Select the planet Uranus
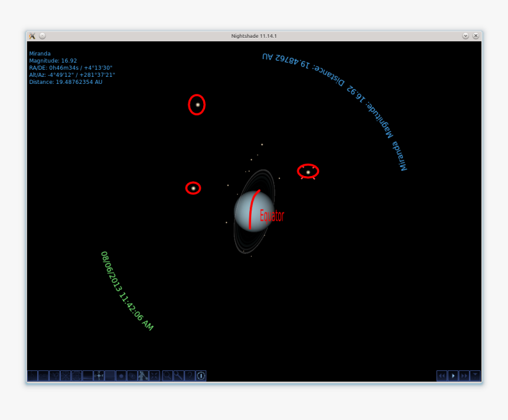The height and width of the screenshot is (420, 508). click(x=254, y=211)
